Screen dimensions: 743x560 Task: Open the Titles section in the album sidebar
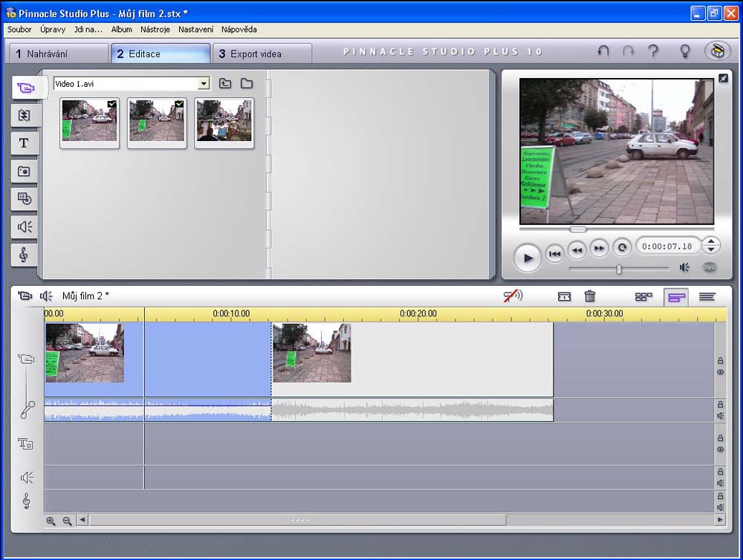(24, 143)
